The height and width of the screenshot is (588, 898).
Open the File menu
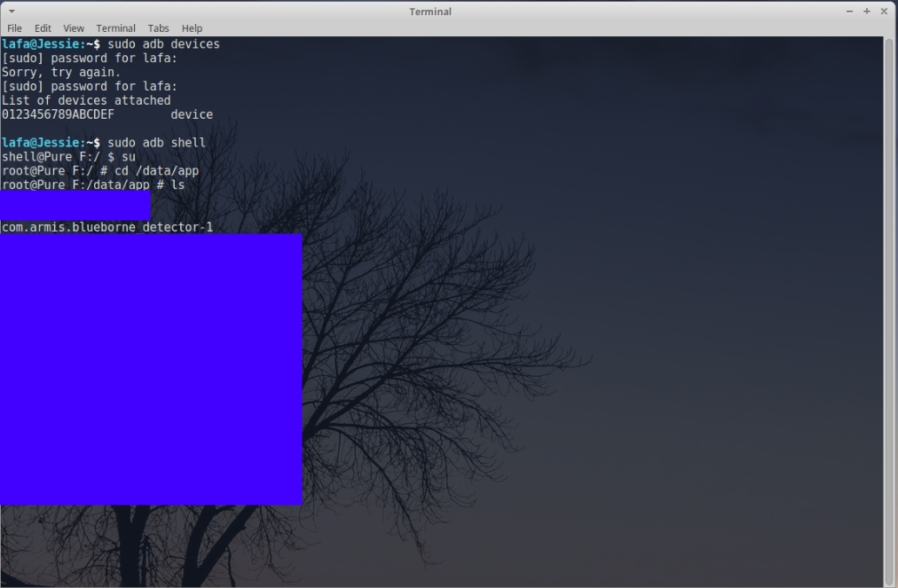(14, 28)
